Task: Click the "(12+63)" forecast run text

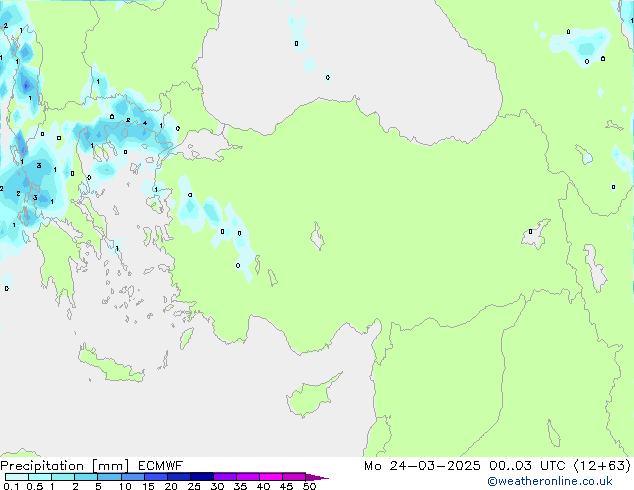Action: click(602, 466)
